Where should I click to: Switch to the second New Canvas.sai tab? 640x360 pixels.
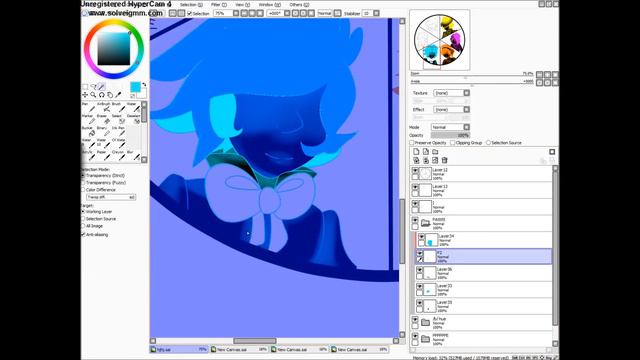[x=300, y=349]
